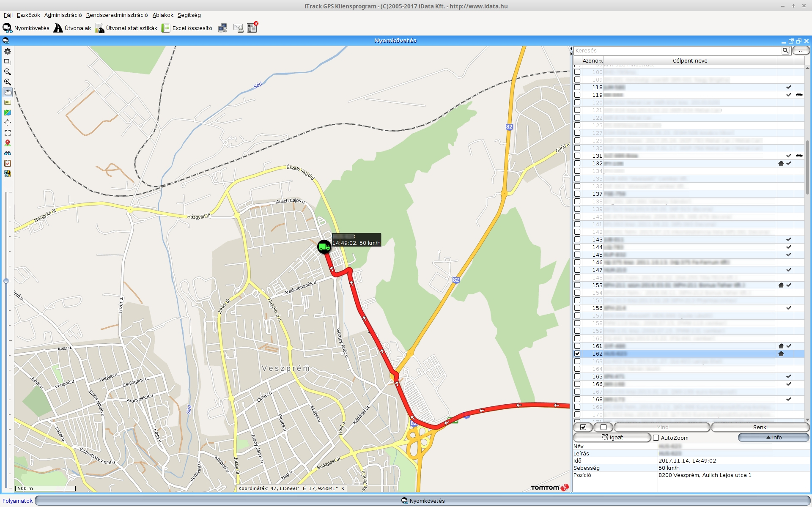
Task: Open map settings gear icon
Action: point(8,52)
